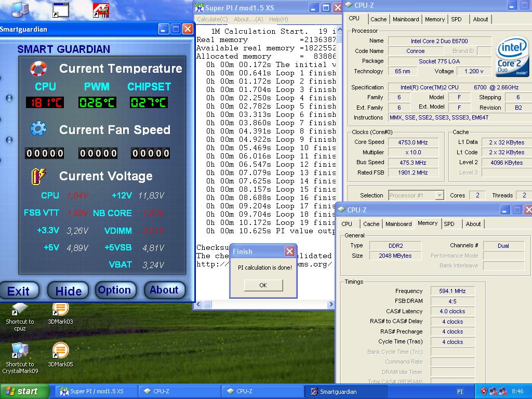Image resolution: width=532 pixels, height=399 pixels.
Task: Click the gear fan speed icon
Action: [x=38, y=129]
